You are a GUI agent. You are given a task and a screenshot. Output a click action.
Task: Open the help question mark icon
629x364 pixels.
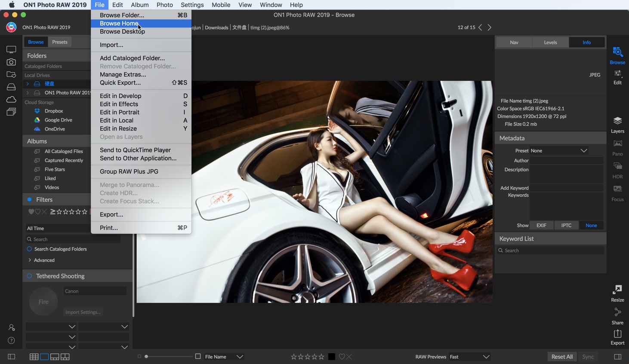pos(12,341)
